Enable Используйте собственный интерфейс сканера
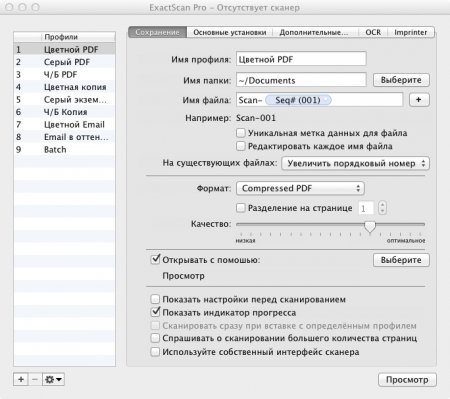This screenshot has width=450, height=399. pyautogui.click(x=155, y=352)
